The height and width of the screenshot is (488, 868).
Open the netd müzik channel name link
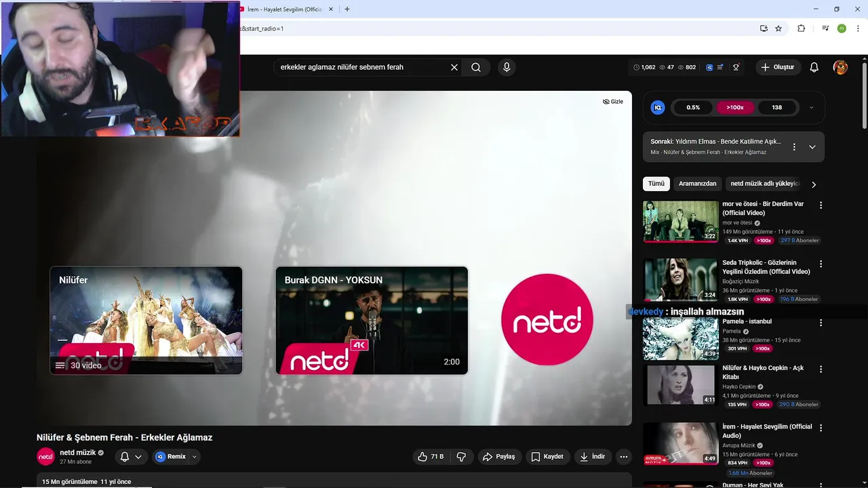pyautogui.click(x=77, y=453)
